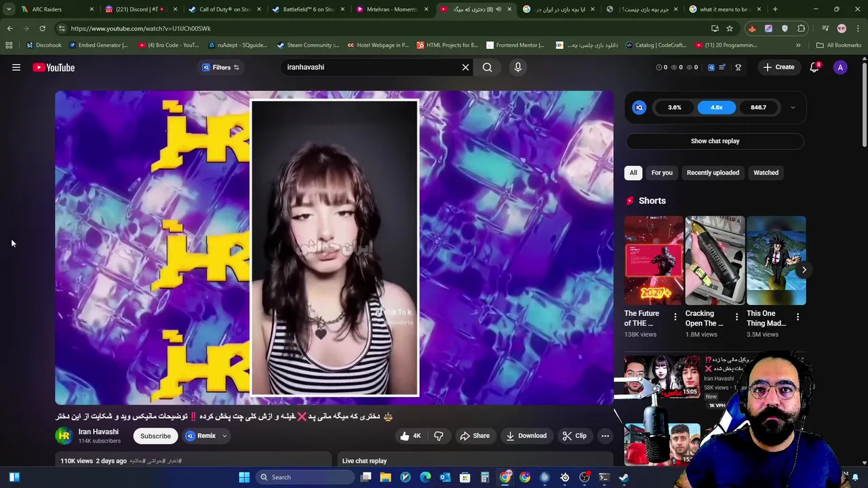Image resolution: width=868 pixels, height=488 pixels.
Task: Open a new browser tab
Action: coord(775,9)
